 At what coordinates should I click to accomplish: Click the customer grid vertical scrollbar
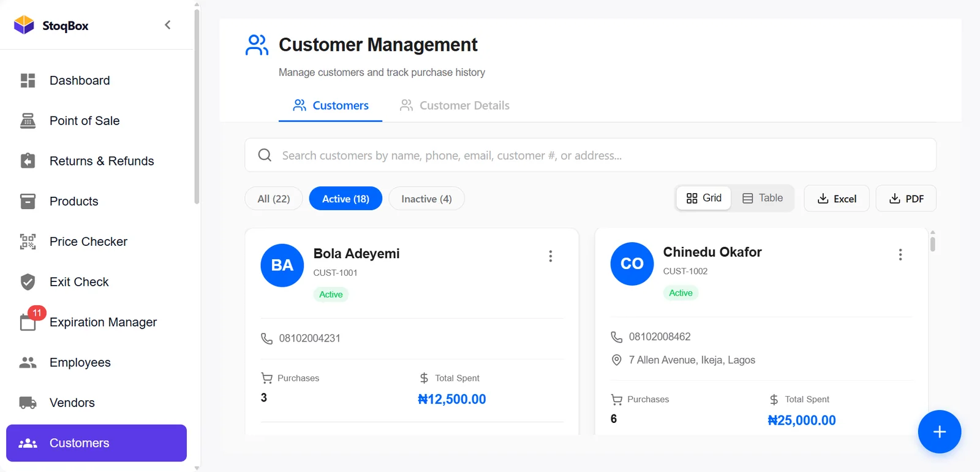tap(933, 243)
